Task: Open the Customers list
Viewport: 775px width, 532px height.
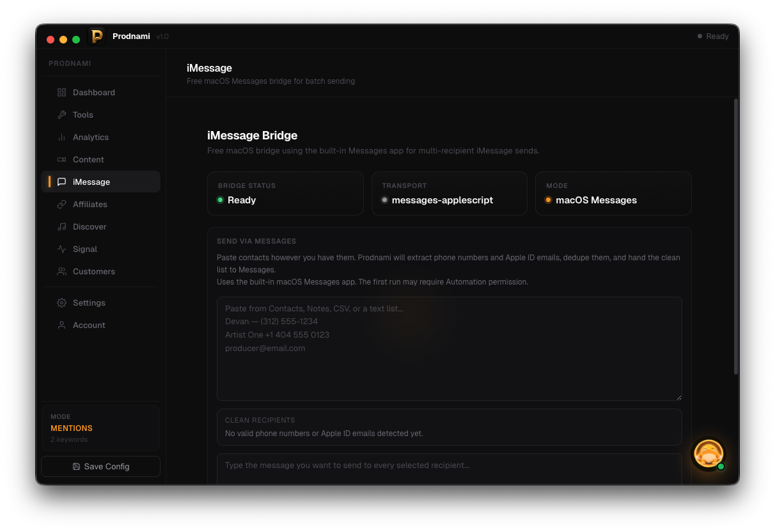Action: pyautogui.click(x=100, y=272)
